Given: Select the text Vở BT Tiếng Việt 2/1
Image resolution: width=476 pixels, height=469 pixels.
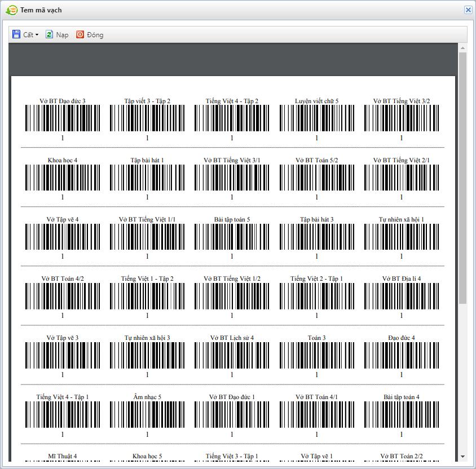Looking at the screenshot, I should pos(402,160).
